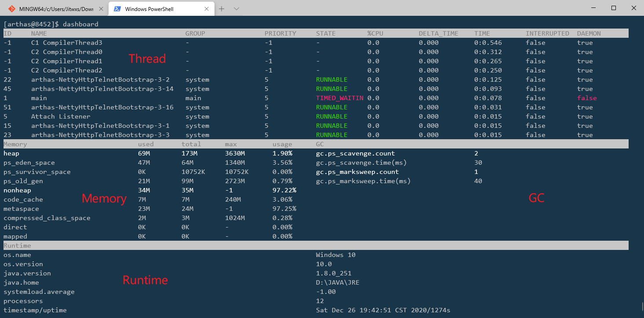The width and height of the screenshot is (644, 318).
Task: Click the java.home value D:\JAVA\JRE
Action: (337, 282)
